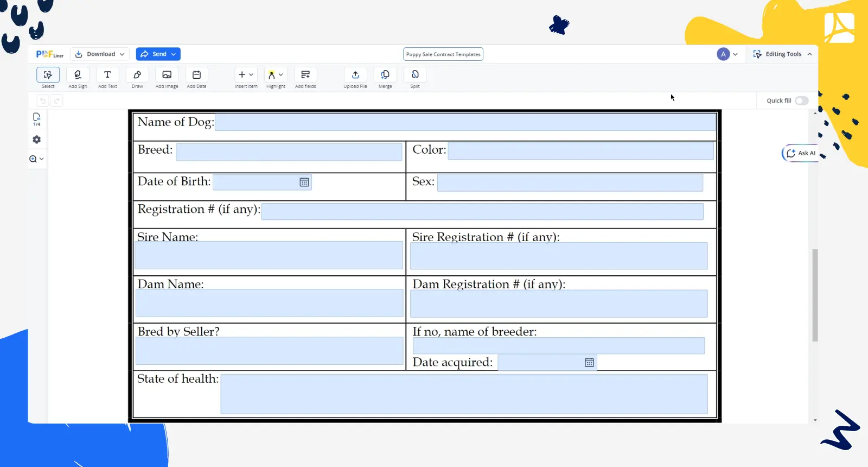Click the scroll down arrow
The height and width of the screenshot is (467, 868).
point(815,420)
